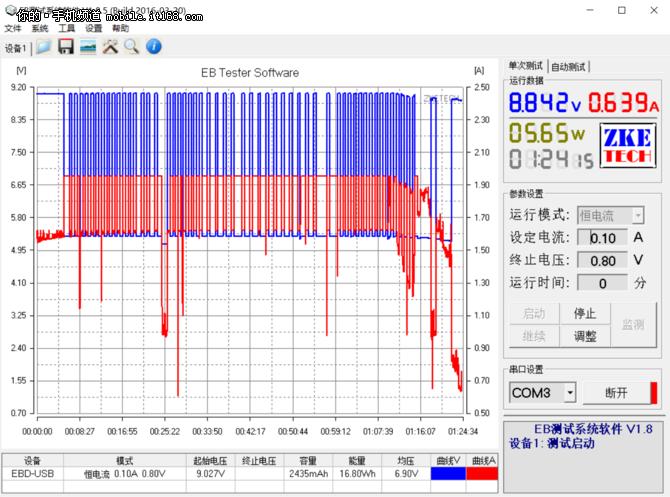Click the 容量 column header
The width and height of the screenshot is (670, 497).
(x=308, y=461)
